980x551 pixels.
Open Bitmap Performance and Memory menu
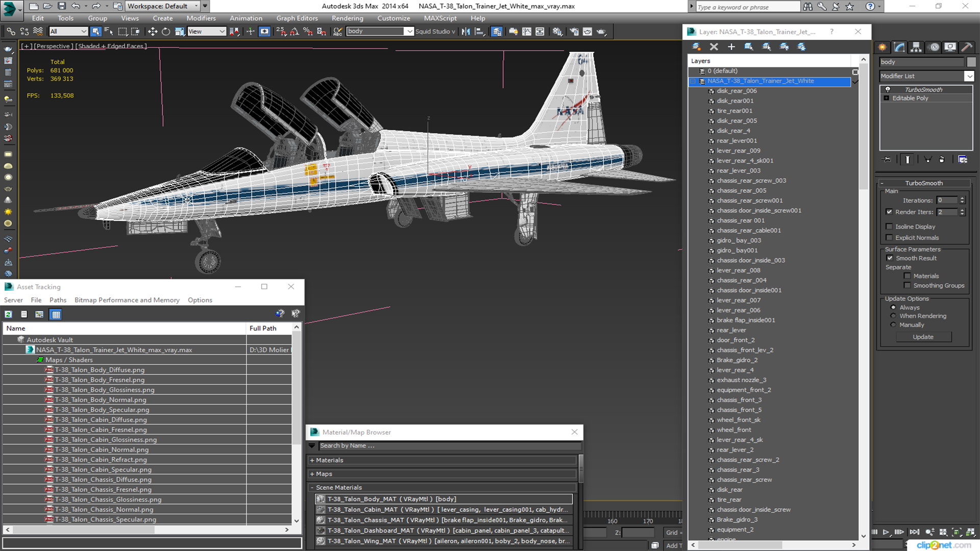tap(127, 300)
